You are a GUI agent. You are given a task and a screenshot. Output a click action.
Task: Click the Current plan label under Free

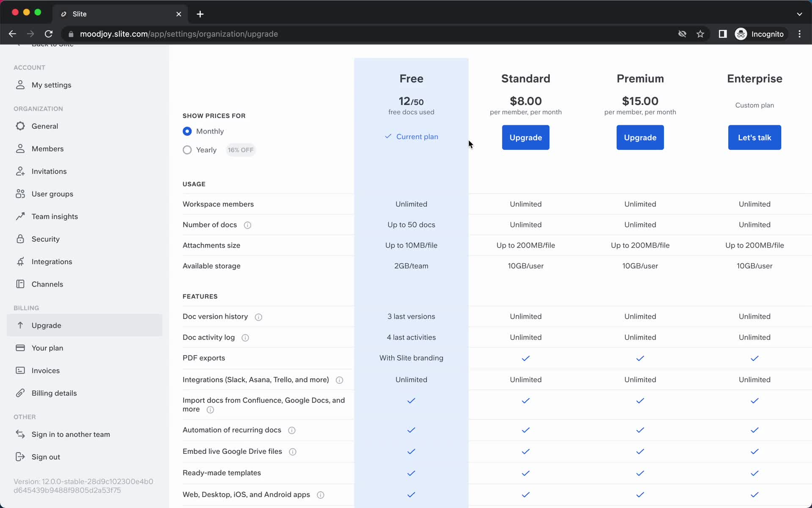point(411,137)
